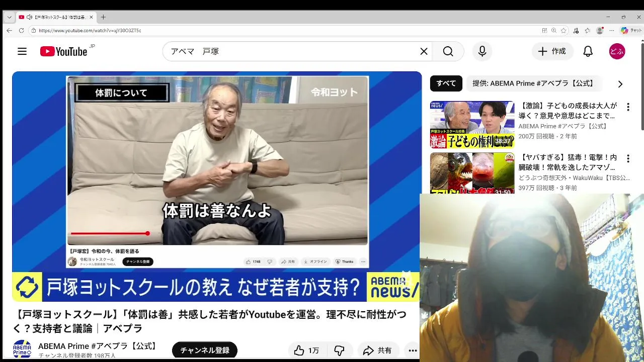Open the 【激論】子どもの成長 video title
The image size is (644, 362).
click(568, 111)
